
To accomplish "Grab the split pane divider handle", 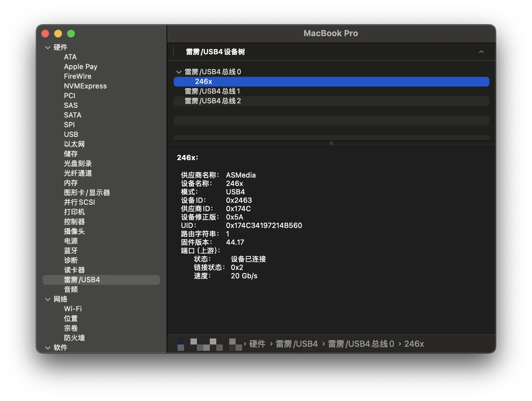I will tap(331, 143).
